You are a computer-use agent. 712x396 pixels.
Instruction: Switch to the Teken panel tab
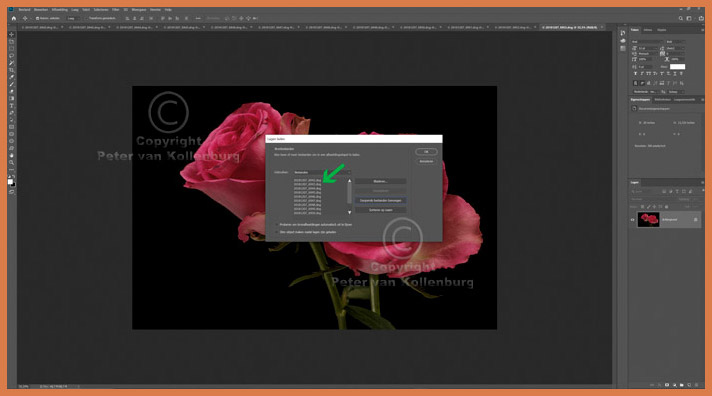[x=635, y=30]
